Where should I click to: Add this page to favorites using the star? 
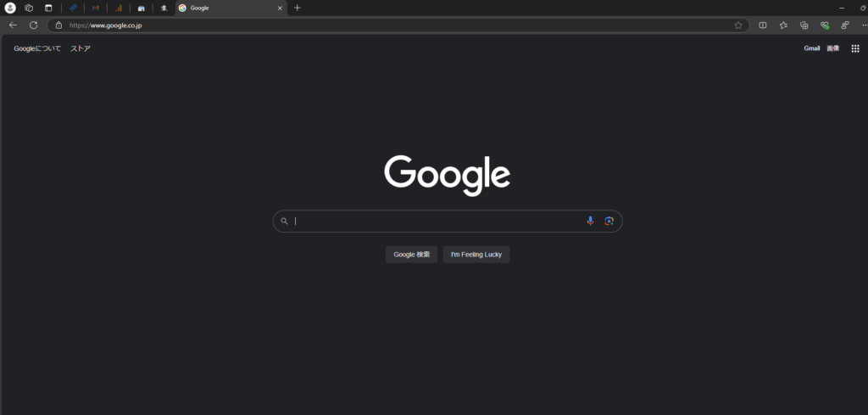click(738, 25)
